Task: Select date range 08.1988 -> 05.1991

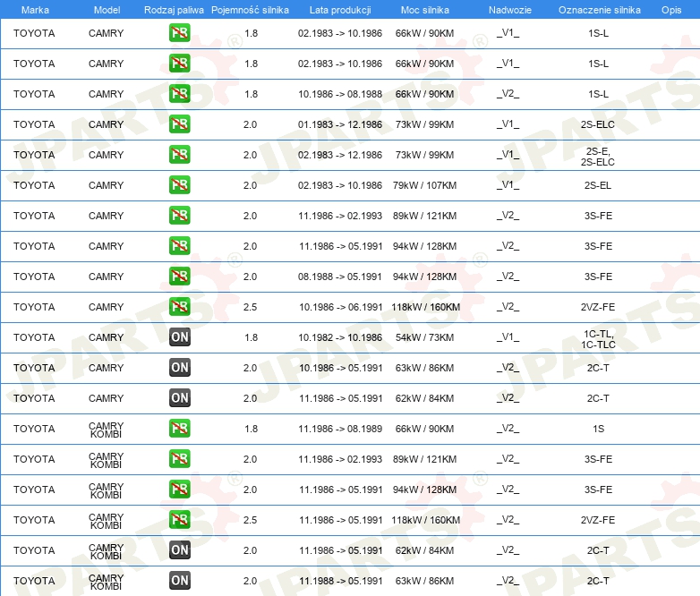Action: 340,277
